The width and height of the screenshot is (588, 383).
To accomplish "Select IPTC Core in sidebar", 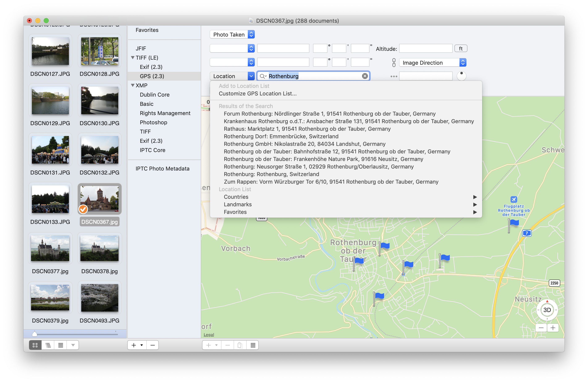I will point(152,150).
